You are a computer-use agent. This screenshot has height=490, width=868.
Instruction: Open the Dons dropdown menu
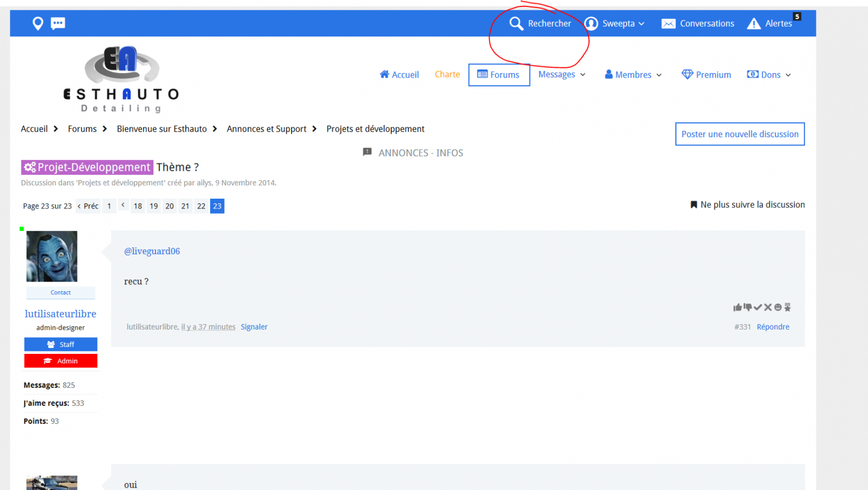(769, 75)
